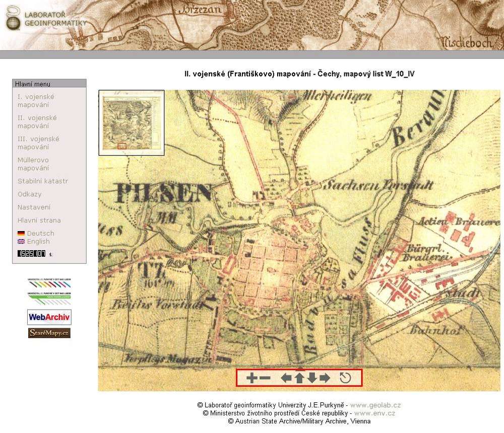Pan the map down with arrow
Screen dimensions: 504x433
pos(312,378)
